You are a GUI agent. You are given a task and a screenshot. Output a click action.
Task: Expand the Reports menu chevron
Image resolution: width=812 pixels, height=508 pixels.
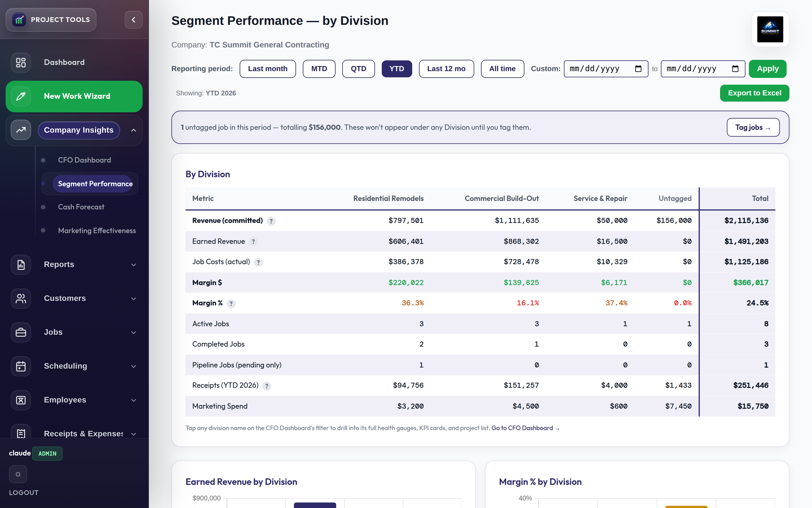(x=134, y=265)
